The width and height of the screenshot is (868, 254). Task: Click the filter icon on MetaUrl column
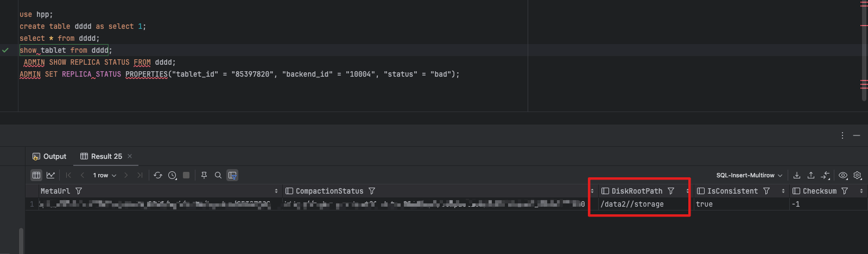(79, 191)
